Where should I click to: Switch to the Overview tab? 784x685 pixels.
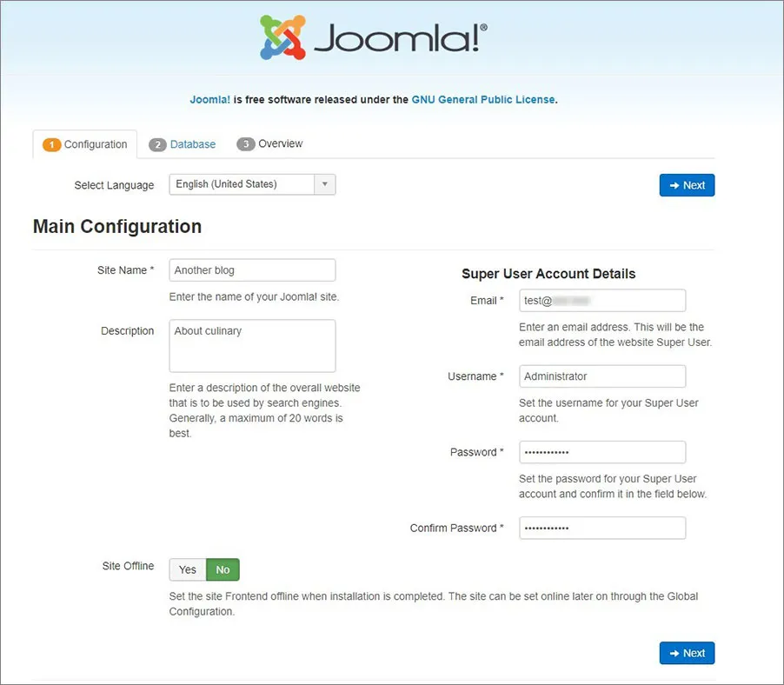tap(278, 144)
